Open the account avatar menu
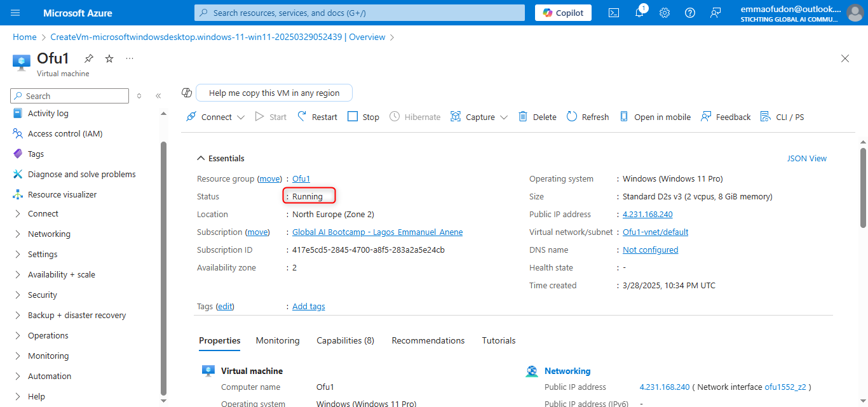This screenshot has height=407, width=868. click(x=855, y=13)
